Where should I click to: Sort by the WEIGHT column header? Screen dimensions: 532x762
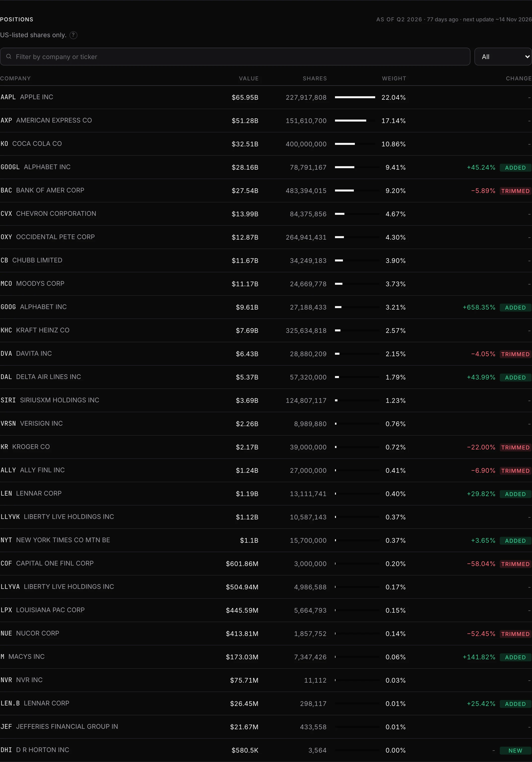coord(394,79)
